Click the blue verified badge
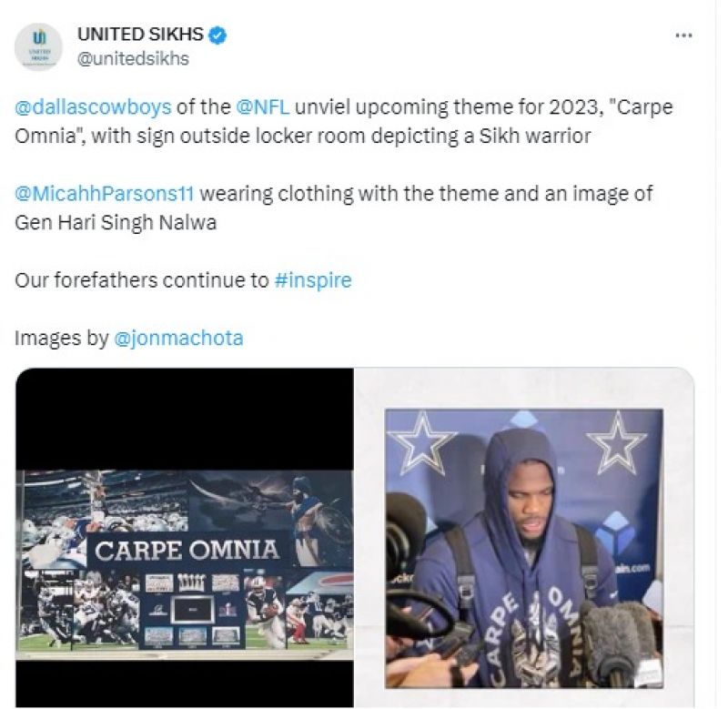Screen dimensions: 728x709 pyautogui.click(x=218, y=35)
